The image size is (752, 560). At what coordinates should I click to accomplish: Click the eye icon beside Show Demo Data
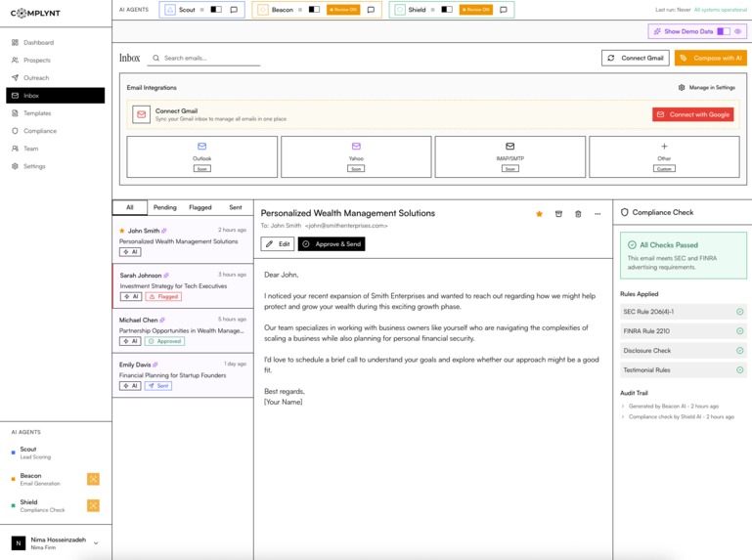tap(737, 31)
